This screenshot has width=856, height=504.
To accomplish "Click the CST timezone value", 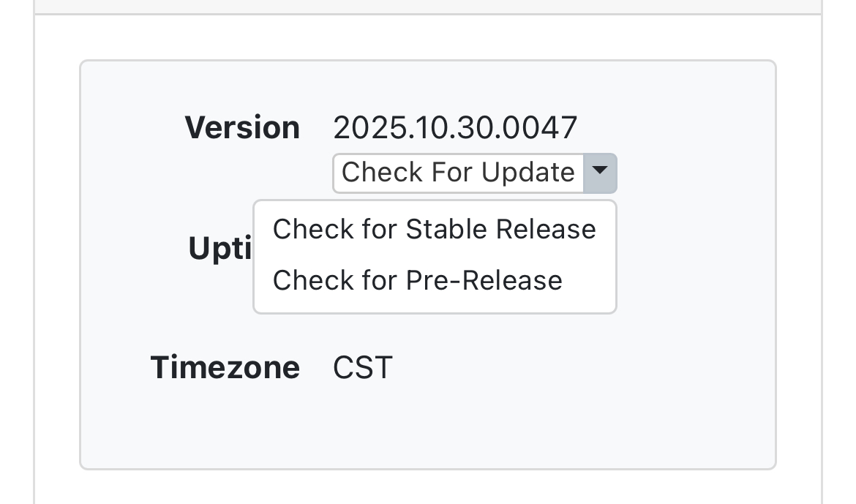I will click(362, 366).
